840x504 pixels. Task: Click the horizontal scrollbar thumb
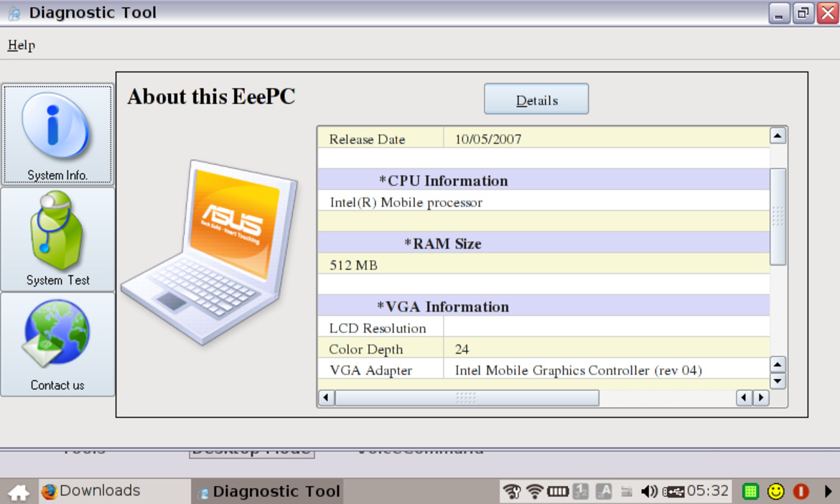[x=467, y=398]
